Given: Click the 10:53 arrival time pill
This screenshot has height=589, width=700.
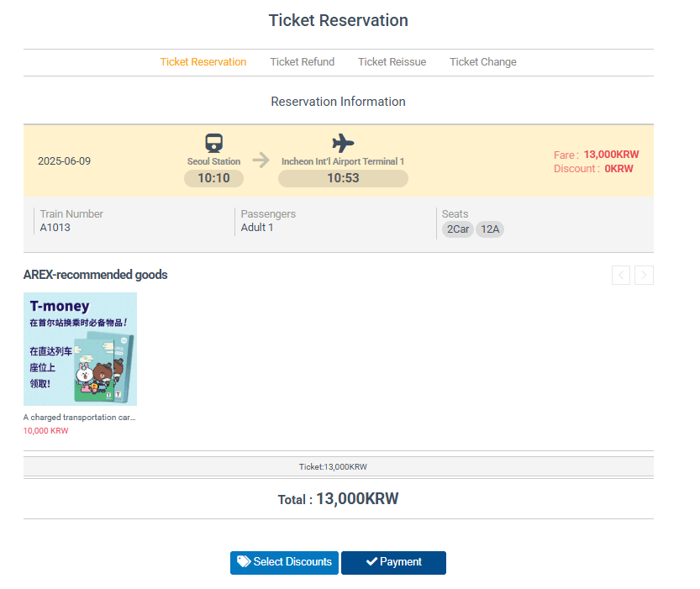Looking at the screenshot, I should [x=343, y=178].
